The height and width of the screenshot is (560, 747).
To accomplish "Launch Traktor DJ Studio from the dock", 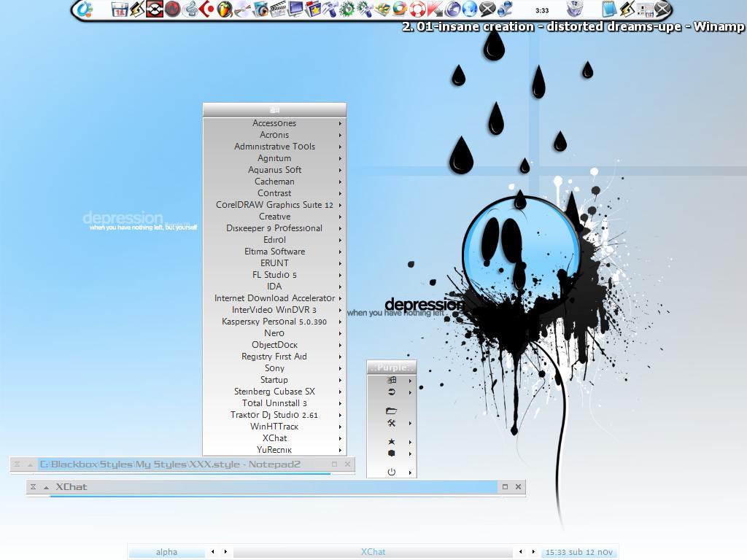I will [155, 9].
